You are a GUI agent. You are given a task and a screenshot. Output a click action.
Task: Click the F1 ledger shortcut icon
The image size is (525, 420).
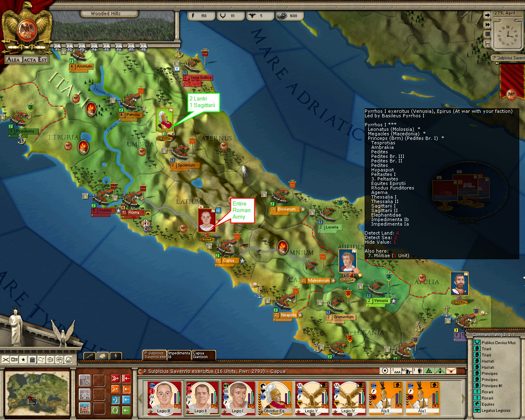[x=57, y=47]
